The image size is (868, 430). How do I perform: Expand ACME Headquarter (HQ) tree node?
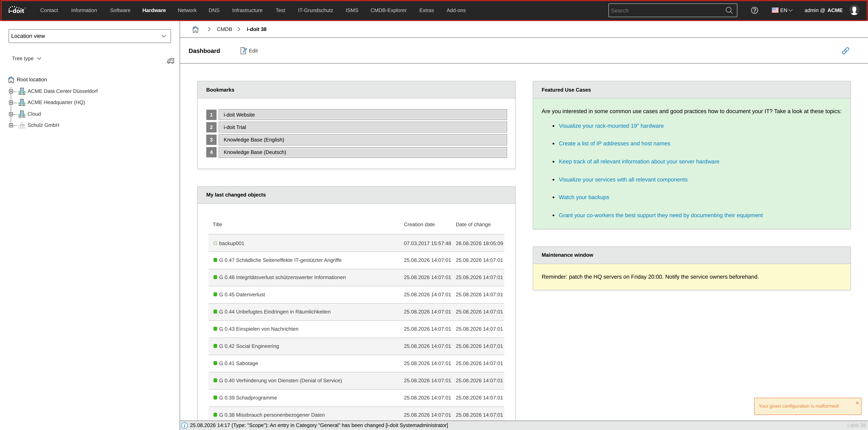tap(11, 103)
